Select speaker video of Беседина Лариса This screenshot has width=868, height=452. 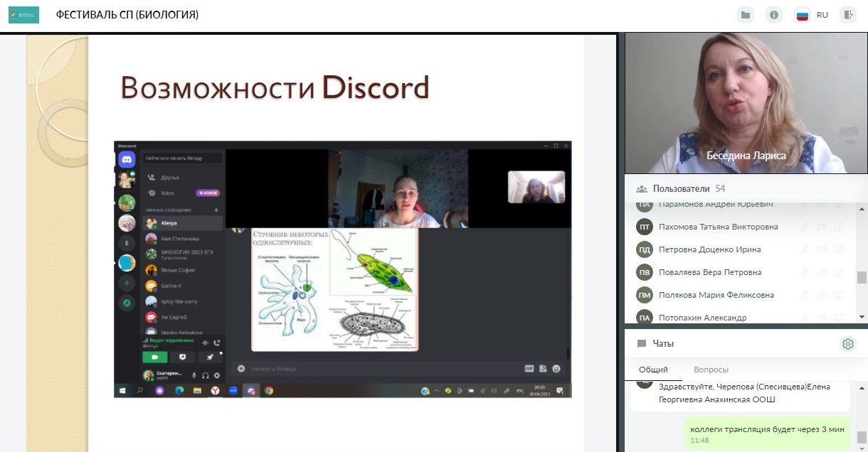746,103
